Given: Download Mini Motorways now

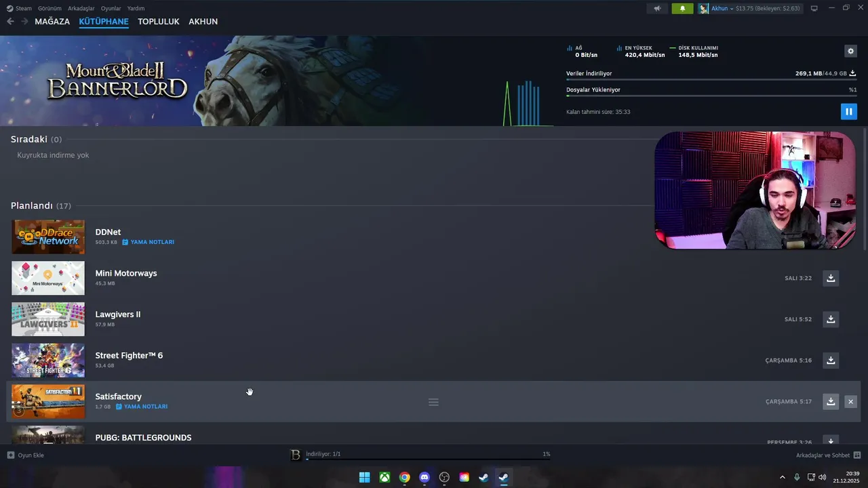Looking at the screenshot, I should pos(831,278).
